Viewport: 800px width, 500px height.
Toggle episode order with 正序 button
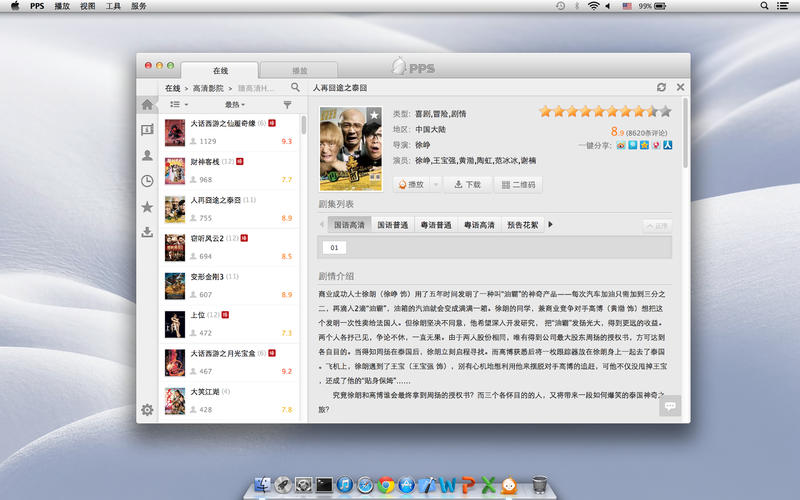coord(657,226)
